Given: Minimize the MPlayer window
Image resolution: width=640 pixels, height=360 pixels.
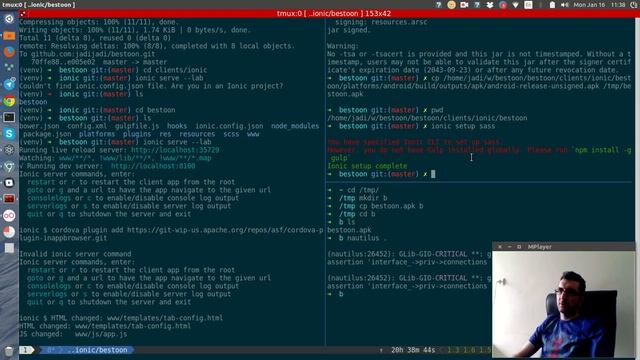Looking at the screenshot, I should 509,247.
